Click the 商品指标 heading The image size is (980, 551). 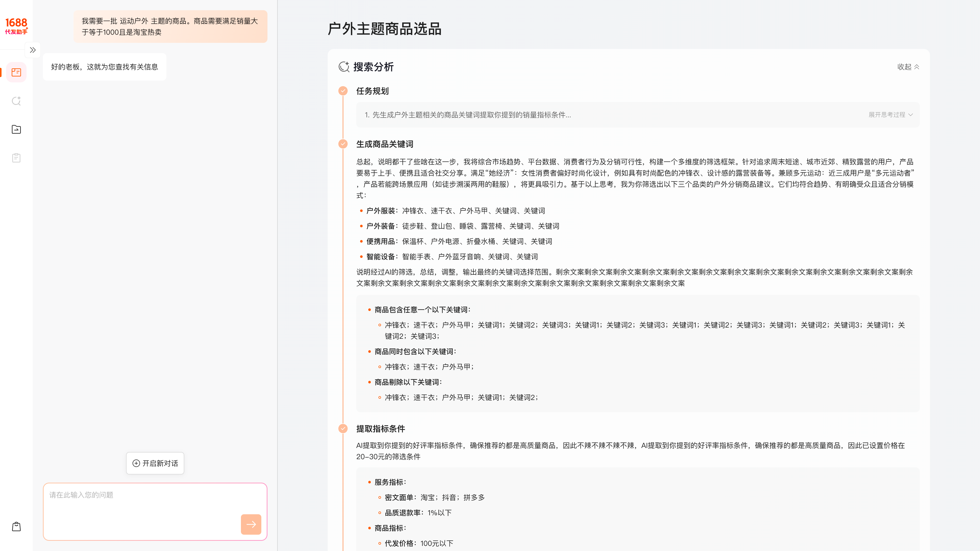[391, 528]
